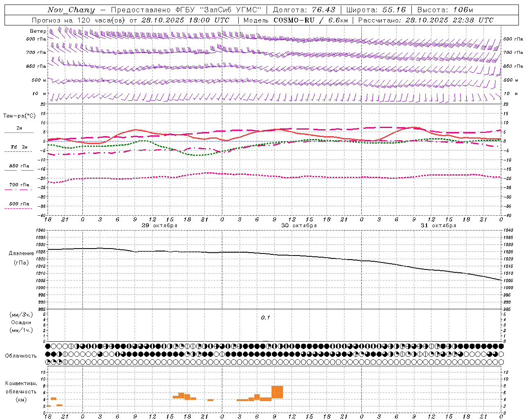Click the (км) unit label for convective cloudiness
The height and width of the screenshot is (420, 525).
(21, 399)
